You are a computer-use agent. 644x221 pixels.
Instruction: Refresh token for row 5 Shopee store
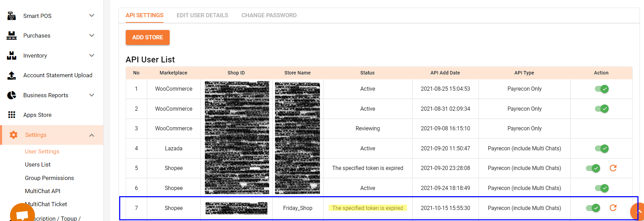(613, 168)
